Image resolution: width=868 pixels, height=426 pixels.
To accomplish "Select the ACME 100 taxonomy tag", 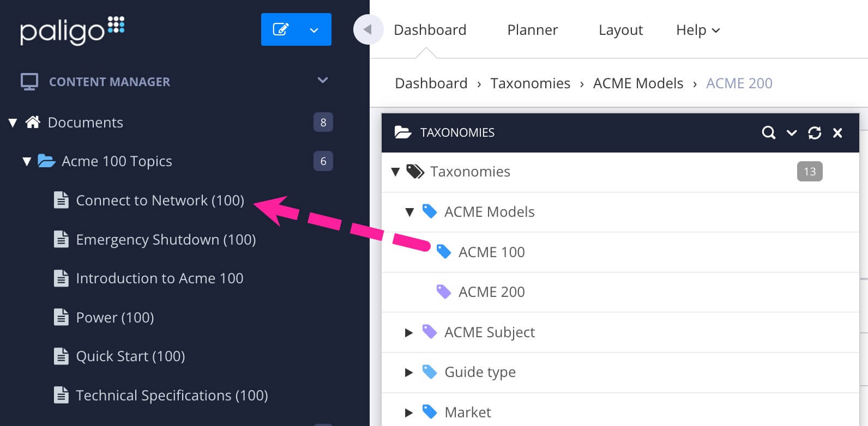I will click(492, 252).
